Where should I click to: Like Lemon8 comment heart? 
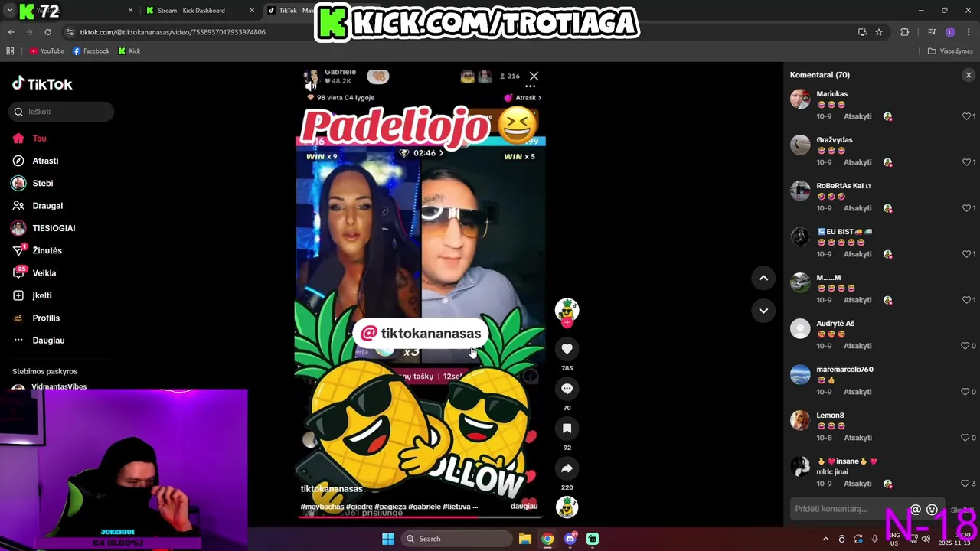(966, 438)
